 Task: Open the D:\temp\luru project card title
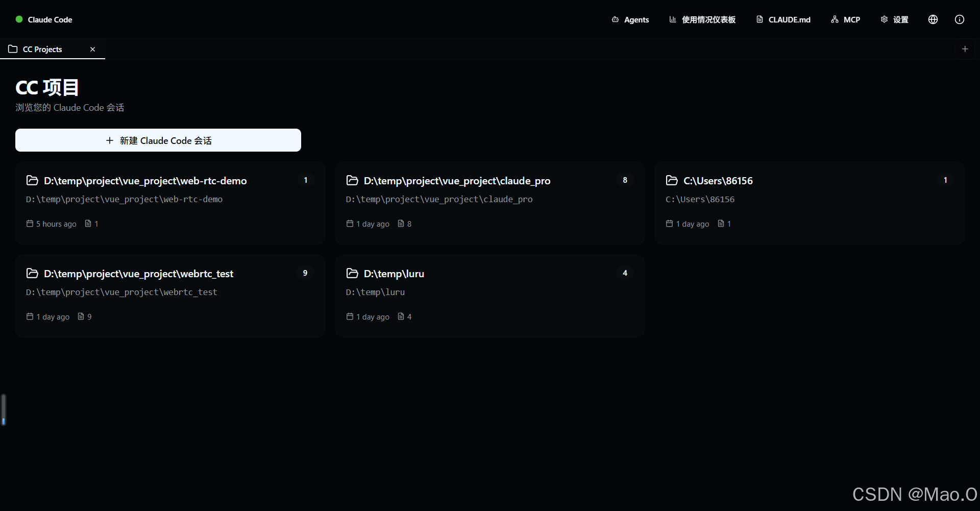[394, 274]
